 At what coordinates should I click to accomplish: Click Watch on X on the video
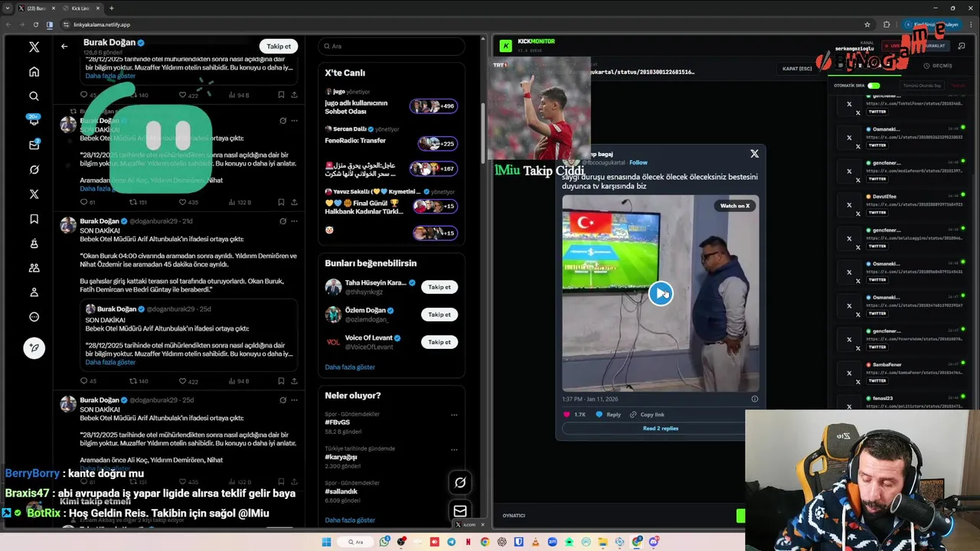point(735,205)
